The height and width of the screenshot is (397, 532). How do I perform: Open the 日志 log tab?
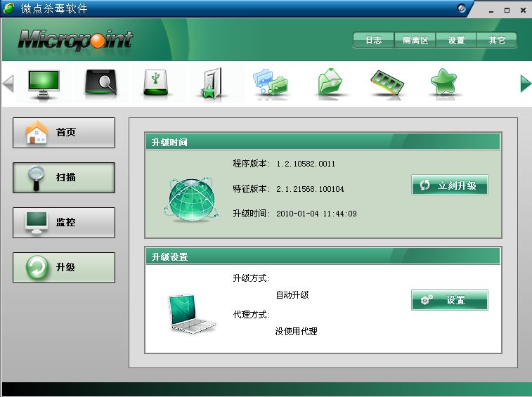coord(374,40)
